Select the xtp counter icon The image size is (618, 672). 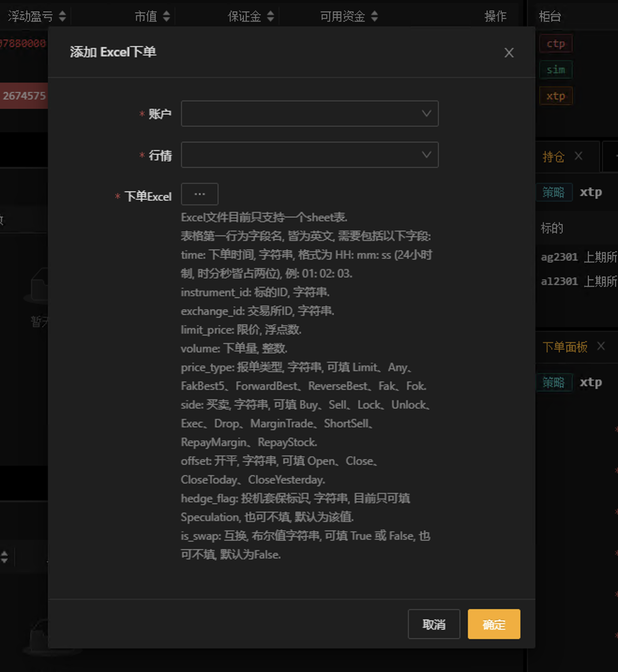click(x=556, y=96)
